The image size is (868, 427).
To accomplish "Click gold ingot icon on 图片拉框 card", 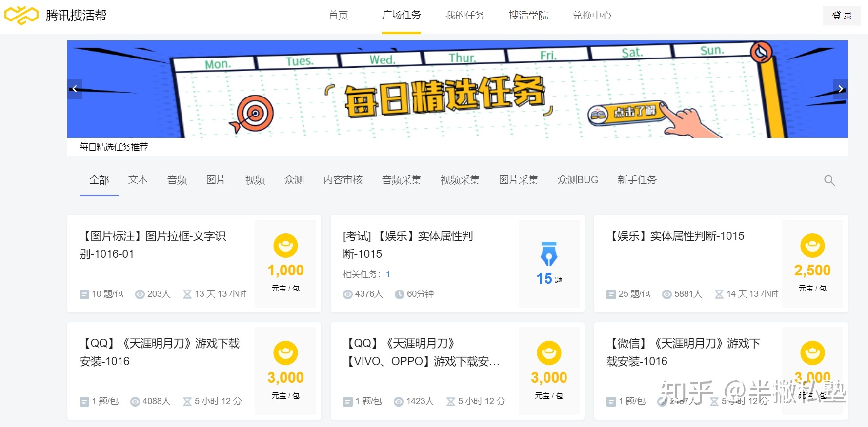I will tap(285, 246).
